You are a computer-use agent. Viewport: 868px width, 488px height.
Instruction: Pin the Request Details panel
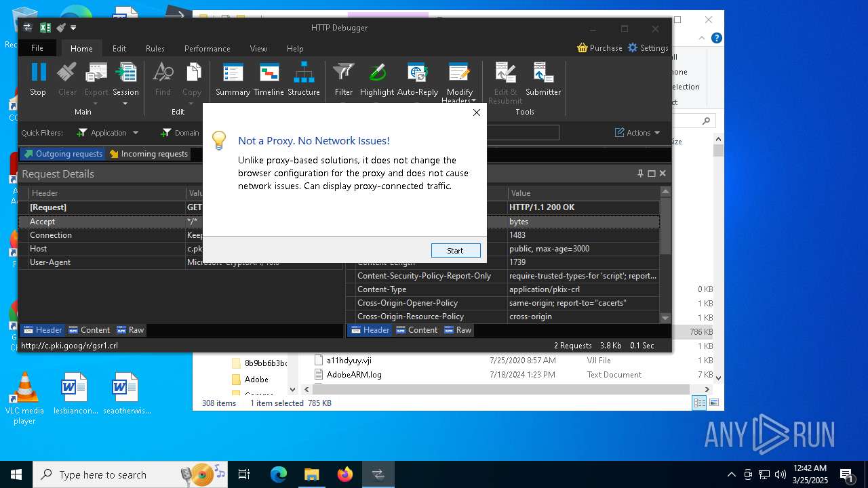coord(640,174)
